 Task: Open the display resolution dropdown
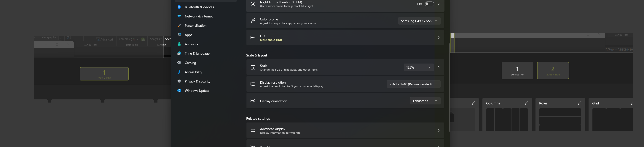413,84
